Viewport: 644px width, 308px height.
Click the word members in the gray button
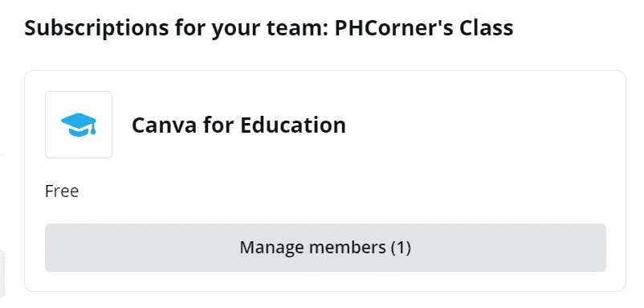[x=348, y=248]
